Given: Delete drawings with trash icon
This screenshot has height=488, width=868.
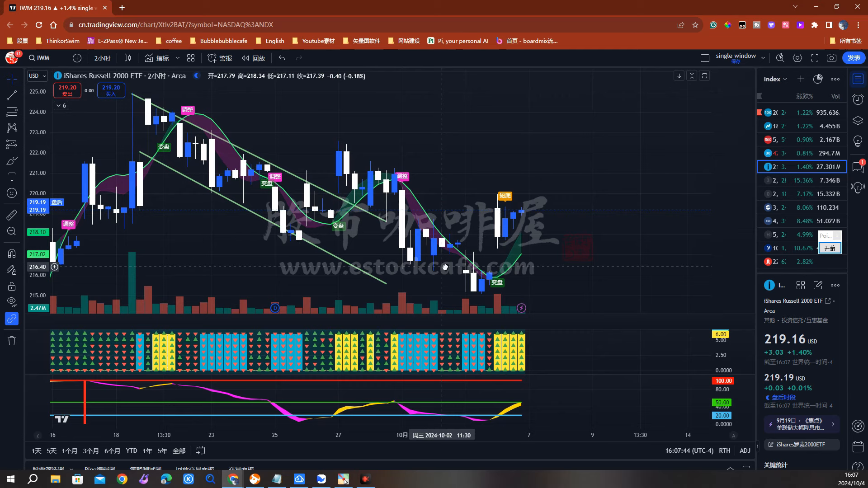Looking at the screenshot, I should tap(12, 341).
